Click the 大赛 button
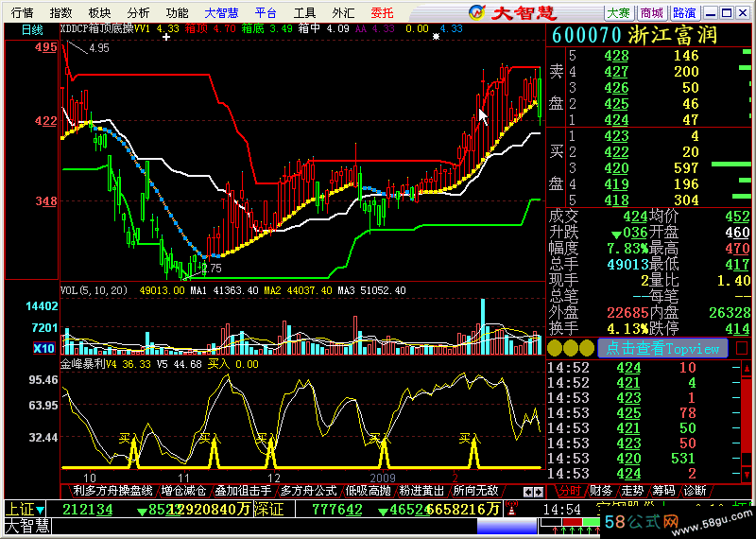 [619, 13]
